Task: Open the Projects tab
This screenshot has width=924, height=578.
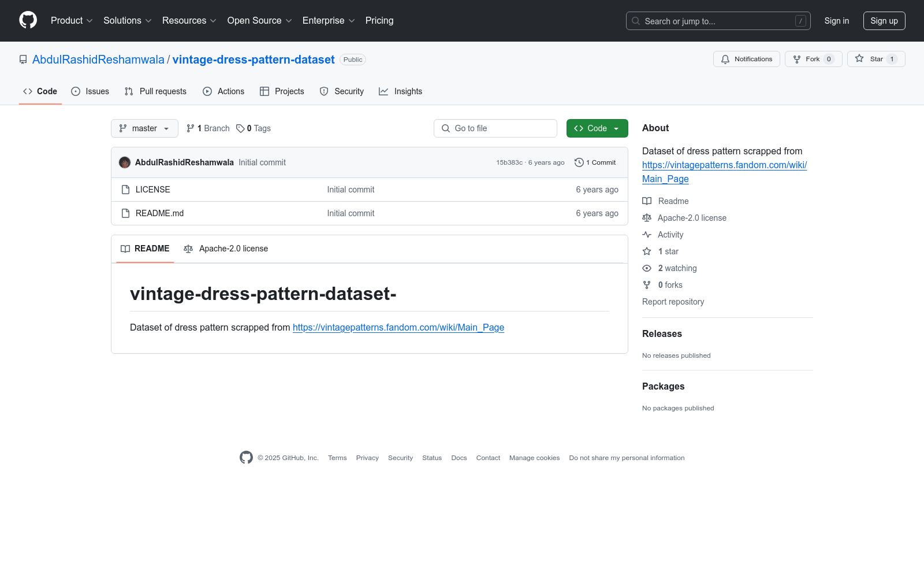Action: tap(282, 91)
